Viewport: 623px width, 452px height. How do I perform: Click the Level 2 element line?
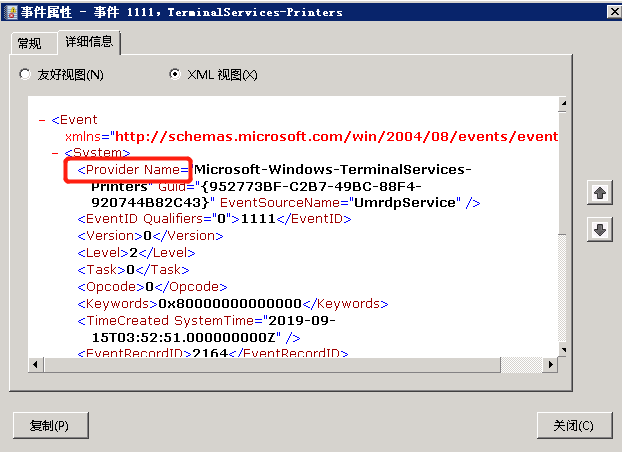coord(136,253)
